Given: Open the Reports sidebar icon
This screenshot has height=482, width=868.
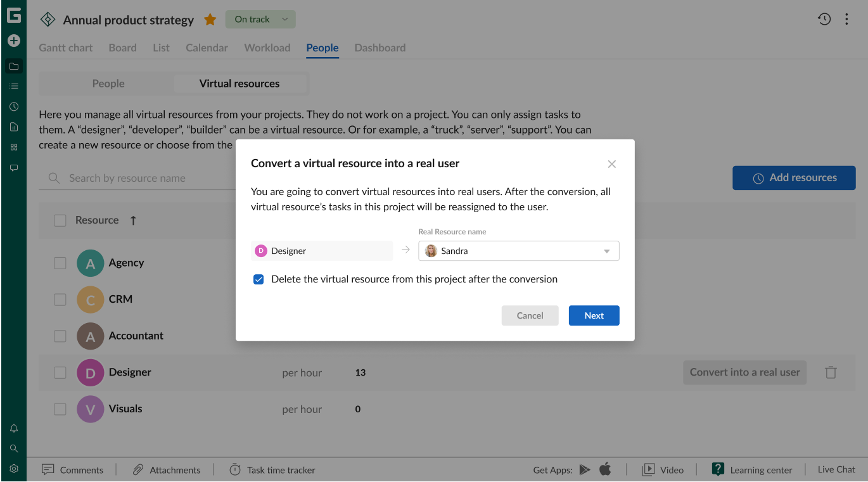Looking at the screenshot, I should [13, 127].
